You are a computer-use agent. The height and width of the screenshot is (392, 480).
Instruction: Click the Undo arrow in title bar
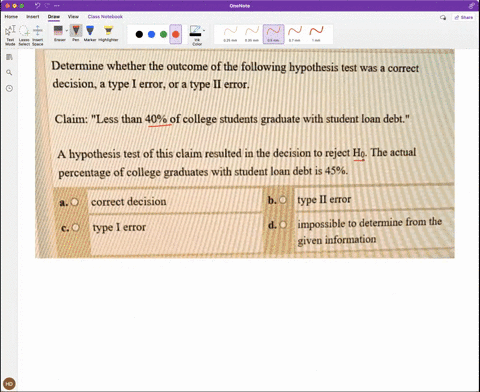click(37, 6)
